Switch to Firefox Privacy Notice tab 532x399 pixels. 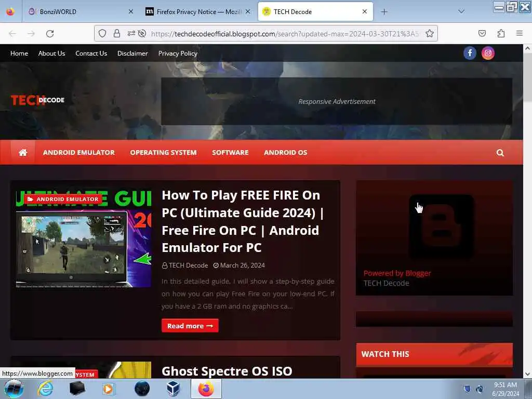click(x=198, y=11)
